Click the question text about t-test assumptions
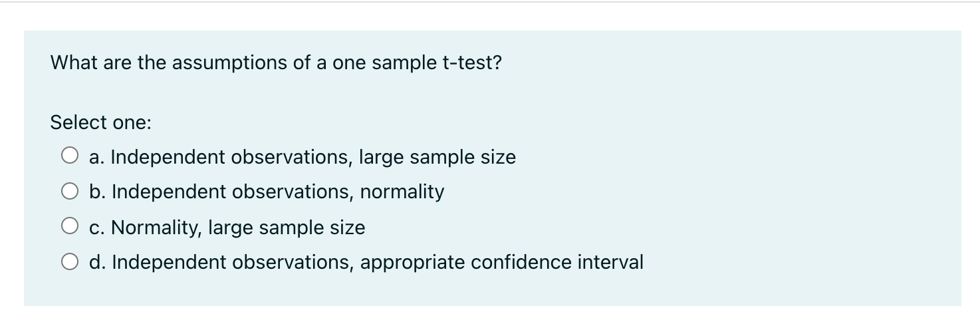This screenshot has width=980, height=330. (277, 63)
